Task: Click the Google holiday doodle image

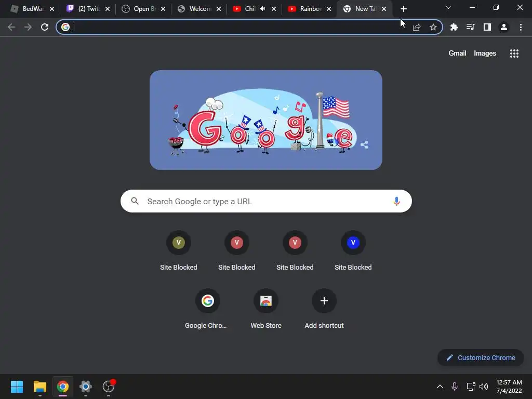Action: coord(265,120)
